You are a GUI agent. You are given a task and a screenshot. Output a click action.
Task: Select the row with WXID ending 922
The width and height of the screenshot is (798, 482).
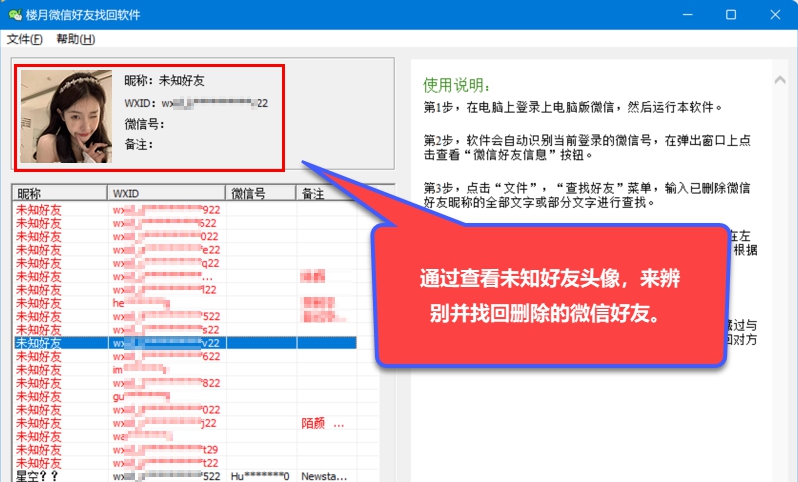[185, 210]
